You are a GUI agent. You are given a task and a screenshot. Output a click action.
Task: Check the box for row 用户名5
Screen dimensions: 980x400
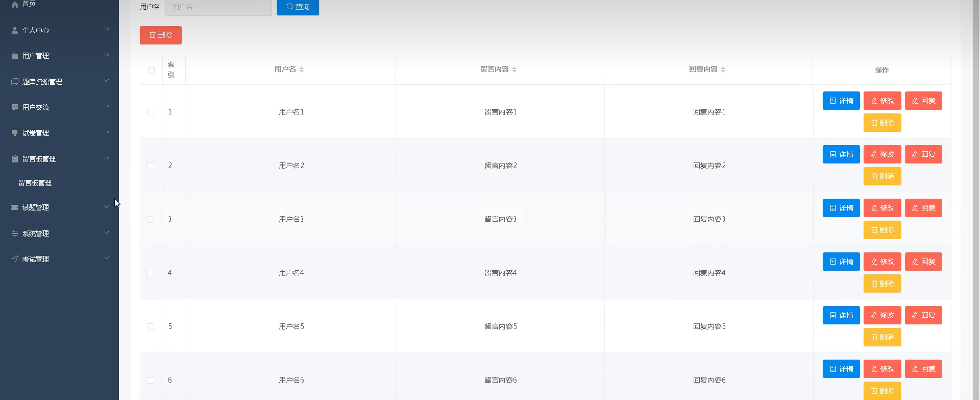click(151, 326)
